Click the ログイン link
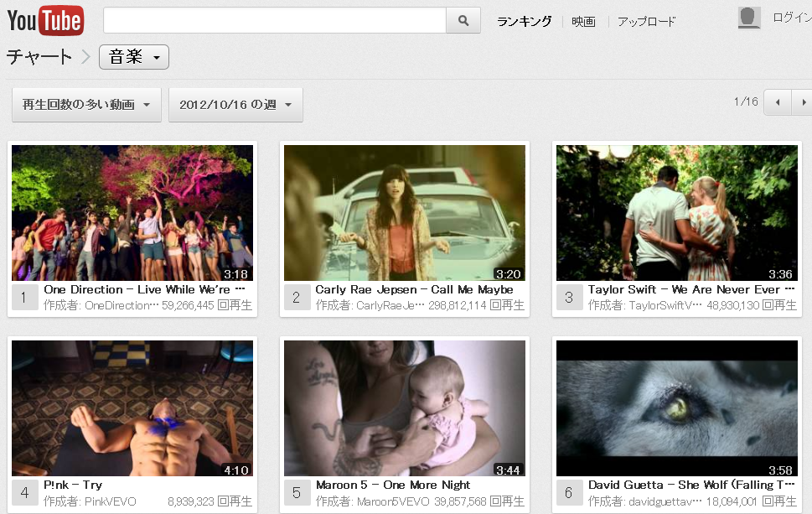Screen dimensions: 812x514 pyautogui.click(x=792, y=18)
